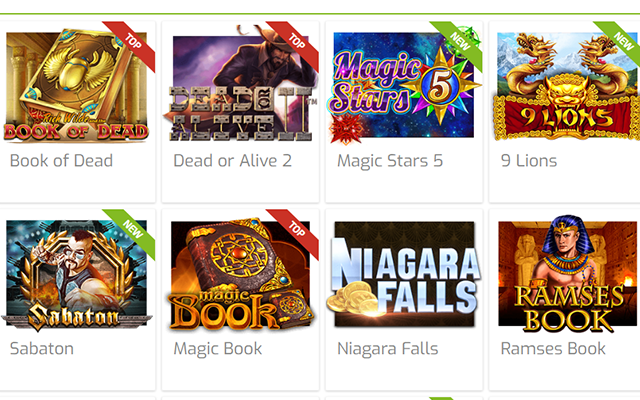The image size is (640, 400).
Task: Click the "Ramses Book" title text
Action: [x=553, y=349]
